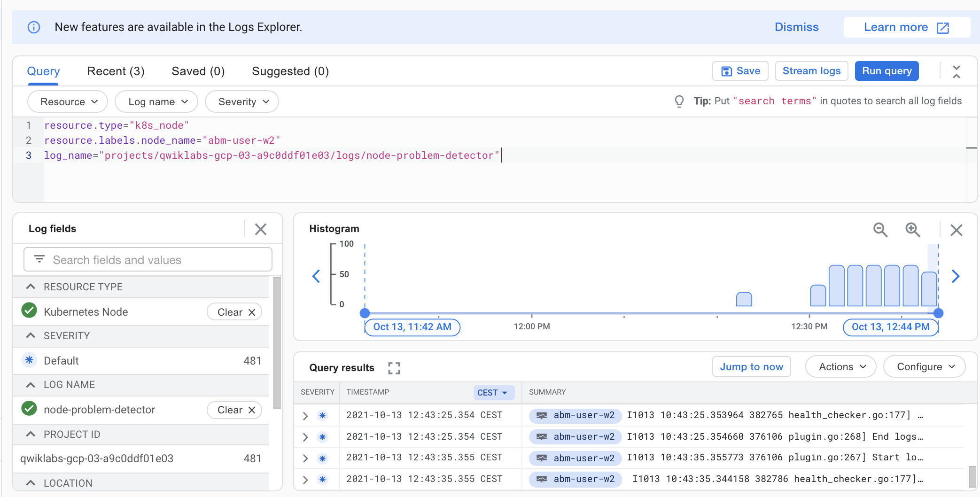
Task: Shift histogram to the earlier time range
Action: pos(316,276)
